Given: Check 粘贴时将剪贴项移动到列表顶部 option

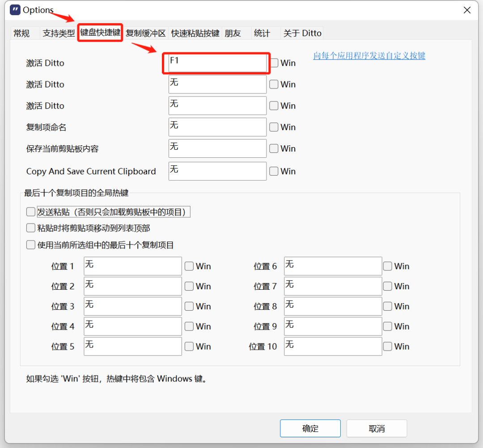Looking at the screenshot, I should (31, 228).
